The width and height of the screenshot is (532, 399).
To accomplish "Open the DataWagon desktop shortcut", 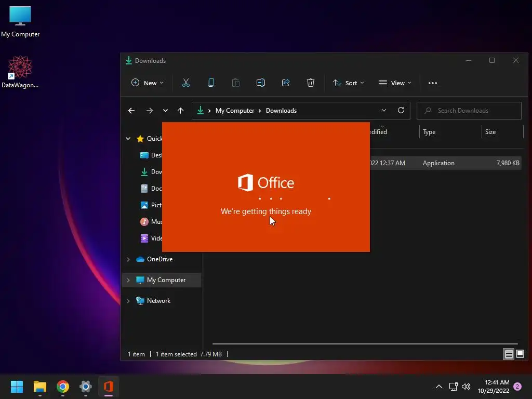I will [20, 72].
